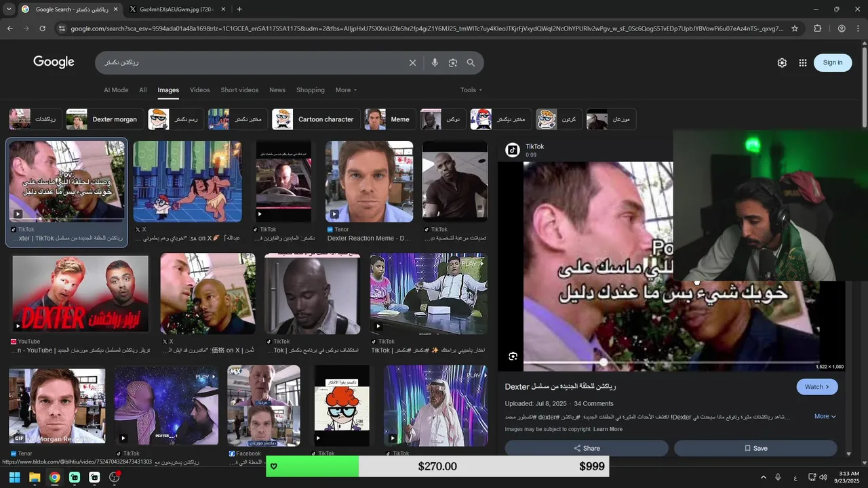868x488 pixels.
Task: Bookmark this page with star icon
Action: click(x=795, y=28)
